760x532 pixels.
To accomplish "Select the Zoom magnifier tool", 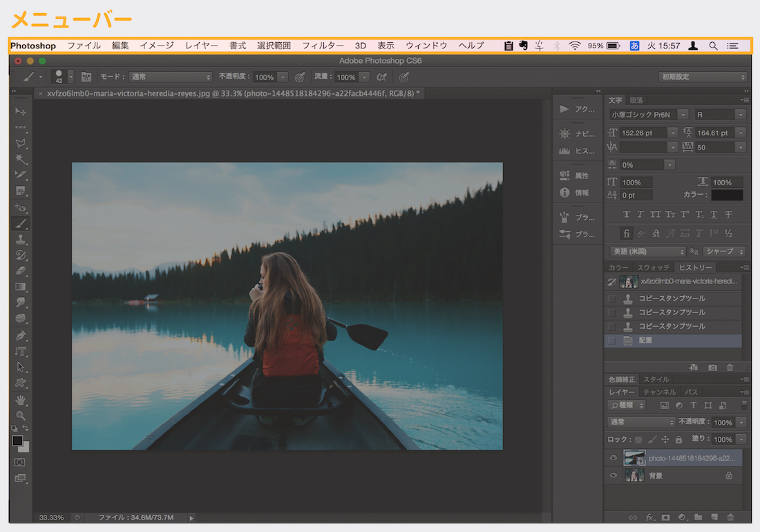I will tap(21, 415).
